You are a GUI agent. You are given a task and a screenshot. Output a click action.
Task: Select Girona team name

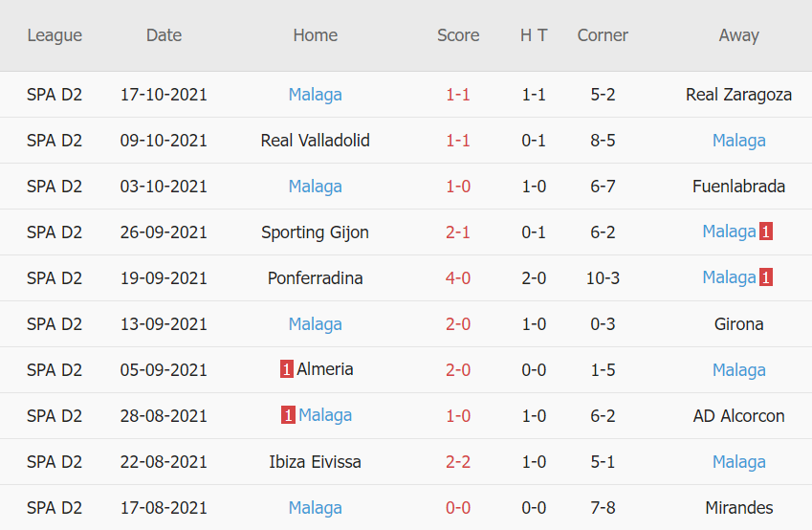coord(738,324)
